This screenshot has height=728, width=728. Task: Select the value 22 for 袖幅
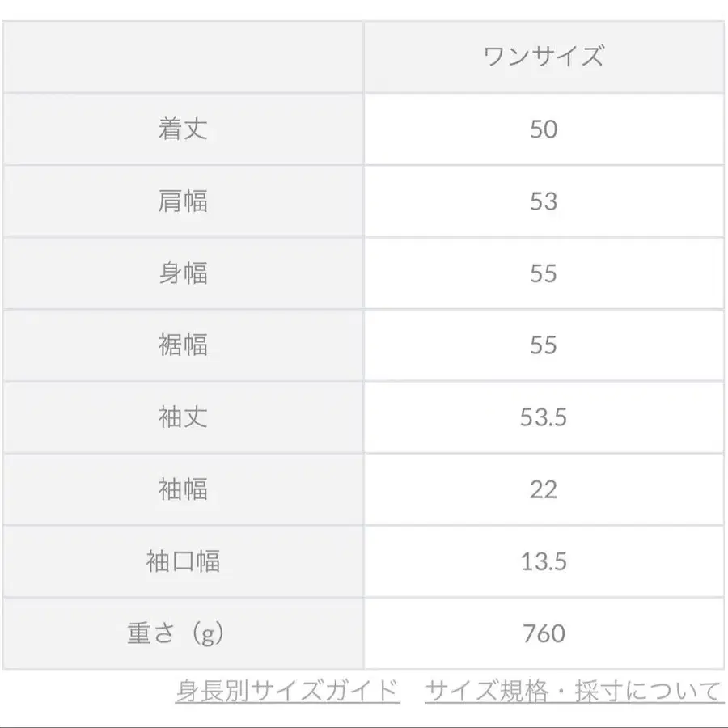tap(546, 489)
